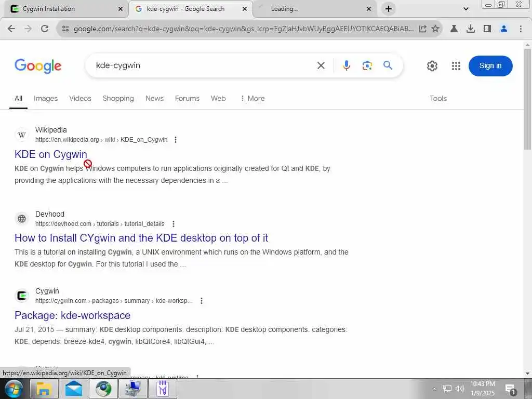Click the forward navigation arrow
Viewport: 532px width, 399px height.
28,29
